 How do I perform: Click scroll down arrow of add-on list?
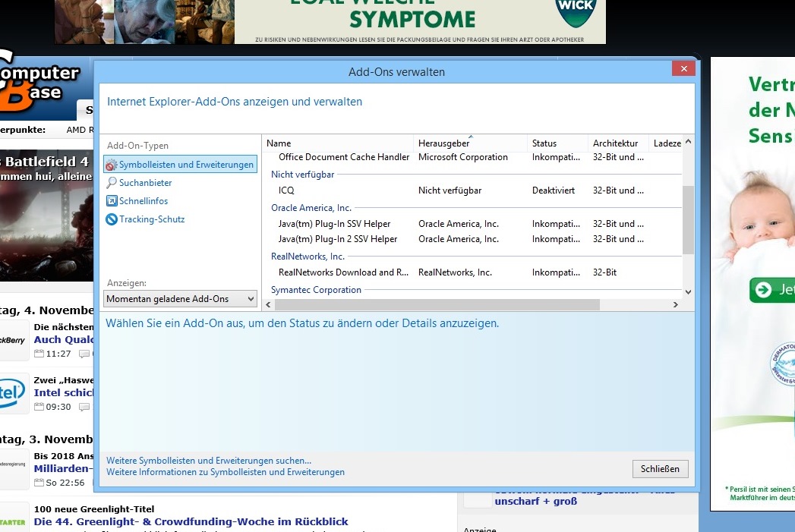[x=688, y=292]
